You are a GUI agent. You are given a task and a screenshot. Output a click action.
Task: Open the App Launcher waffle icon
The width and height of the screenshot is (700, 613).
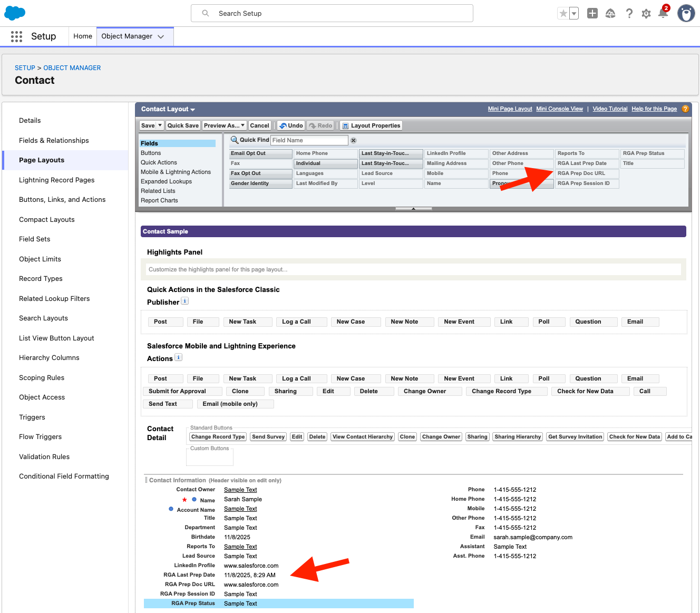(16, 36)
